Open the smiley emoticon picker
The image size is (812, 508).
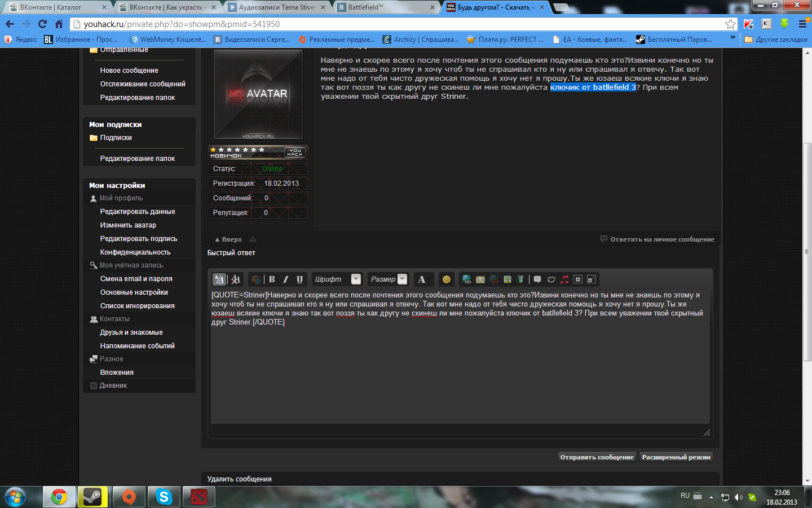447,279
